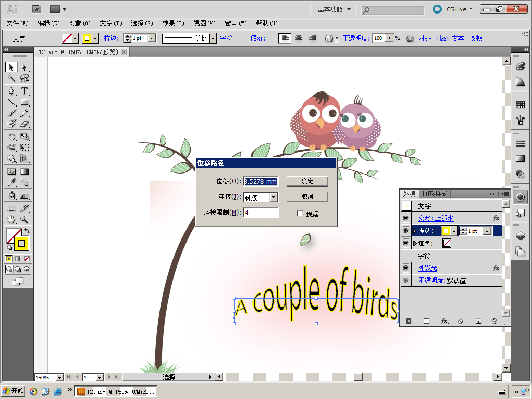Toggle visibility of 描边 stroke row
Screen dimensions: 532x399
point(406,231)
